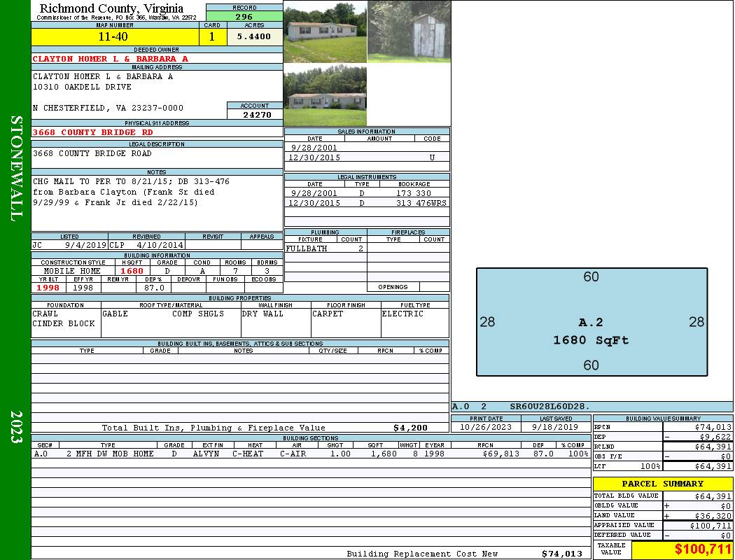The width and height of the screenshot is (735, 560).
Task: Select the 9/28/2001 legal instrument entry
Action: 367,192
